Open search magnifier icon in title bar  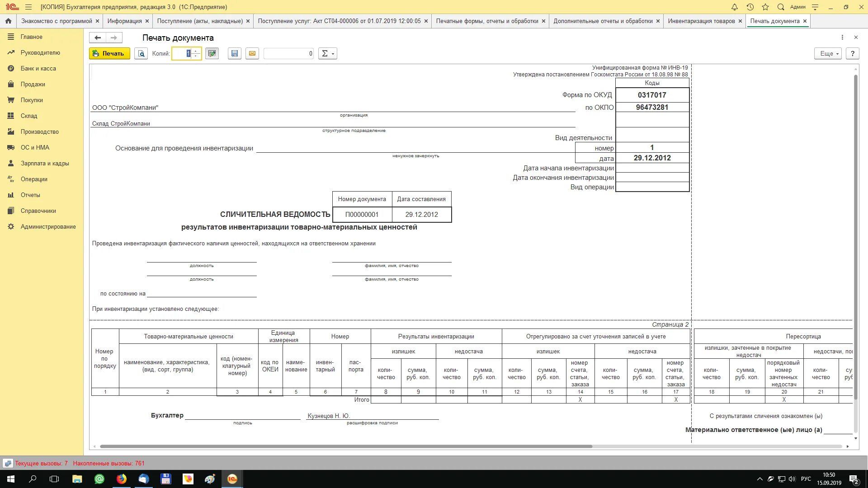click(781, 7)
